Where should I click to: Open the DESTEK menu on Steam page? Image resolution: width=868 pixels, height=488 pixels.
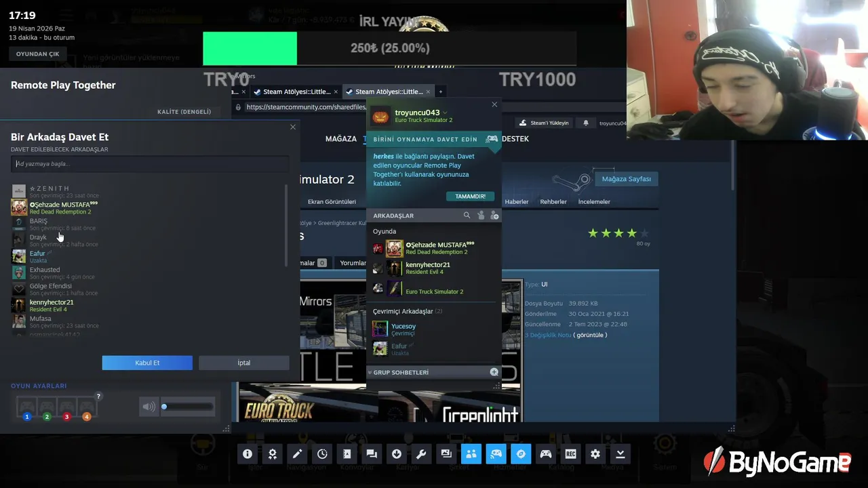point(515,139)
